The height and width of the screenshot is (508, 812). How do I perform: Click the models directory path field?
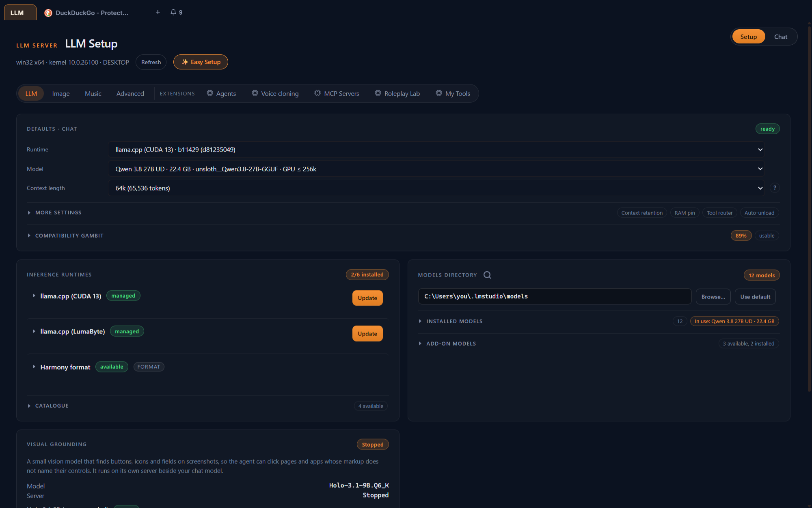[555, 296]
